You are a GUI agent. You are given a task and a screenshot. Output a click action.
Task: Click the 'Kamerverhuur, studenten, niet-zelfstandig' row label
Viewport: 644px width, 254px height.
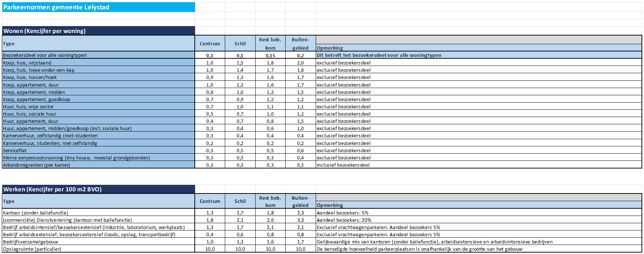coord(98,143)
